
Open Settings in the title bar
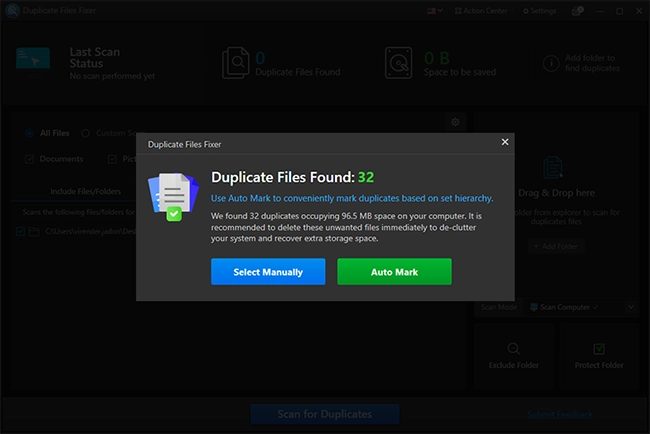(539, 11)
